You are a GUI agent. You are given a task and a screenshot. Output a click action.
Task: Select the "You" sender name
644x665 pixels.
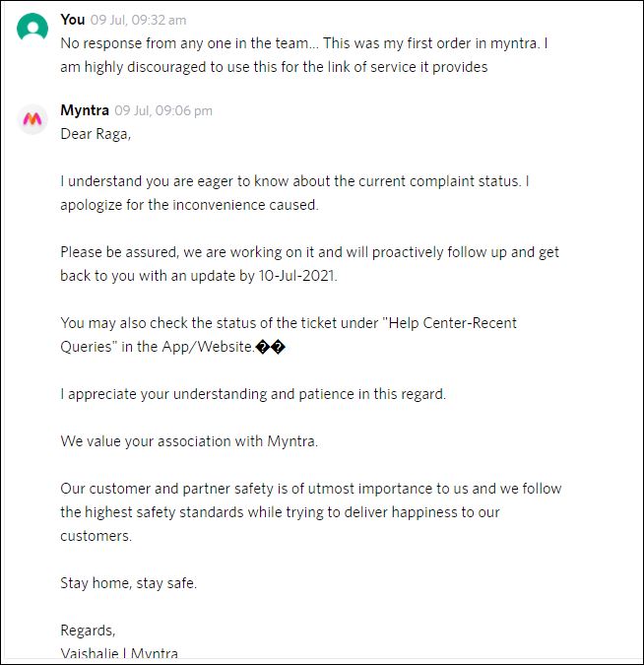[x=73, y=20]
